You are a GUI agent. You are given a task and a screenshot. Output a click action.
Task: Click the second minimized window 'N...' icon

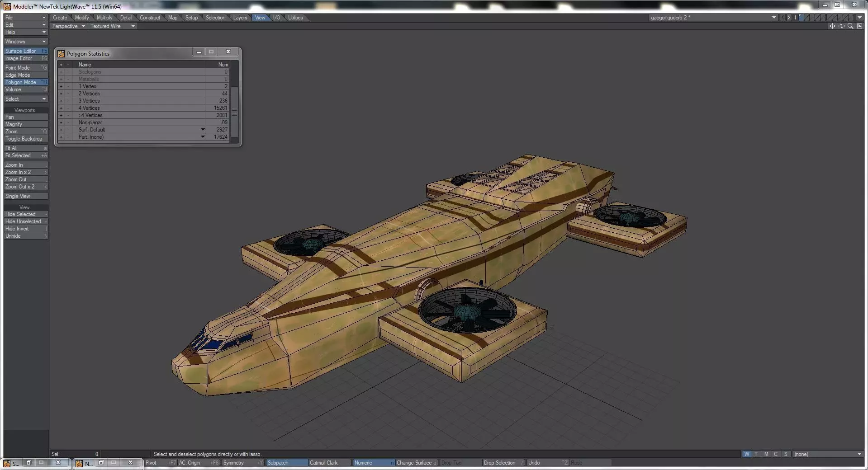[79, 463]
